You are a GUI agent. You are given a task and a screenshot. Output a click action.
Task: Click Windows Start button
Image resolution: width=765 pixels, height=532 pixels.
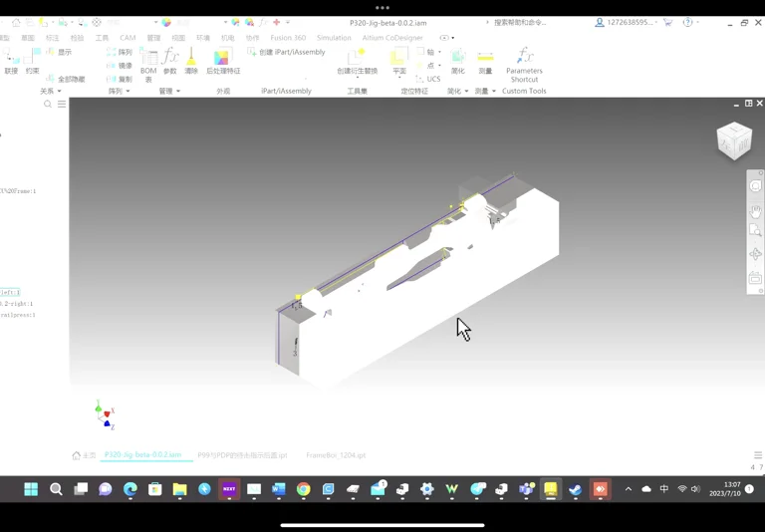[31, 488]
